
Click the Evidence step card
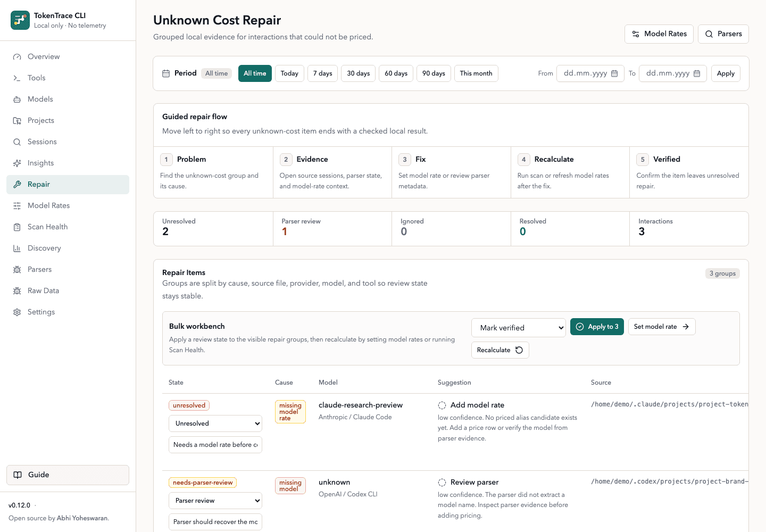pos(332,172)
